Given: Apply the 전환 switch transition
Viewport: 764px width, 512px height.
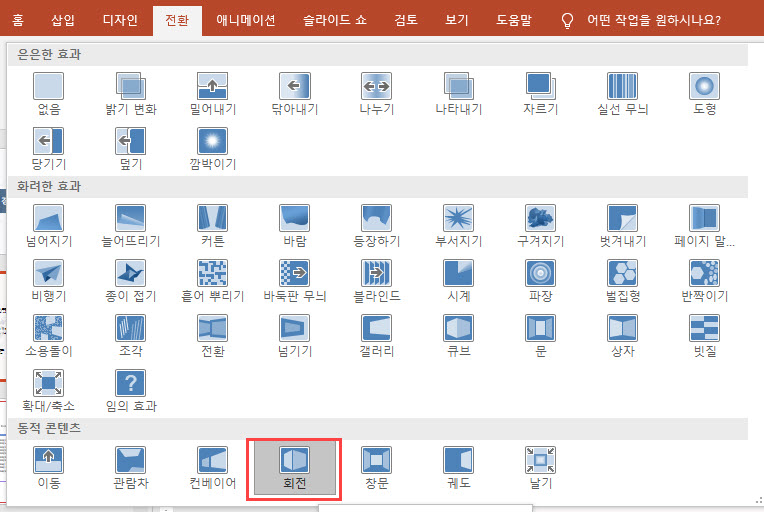Looking at the screenshot, I should pyautogui.click(x=212, y=336).
